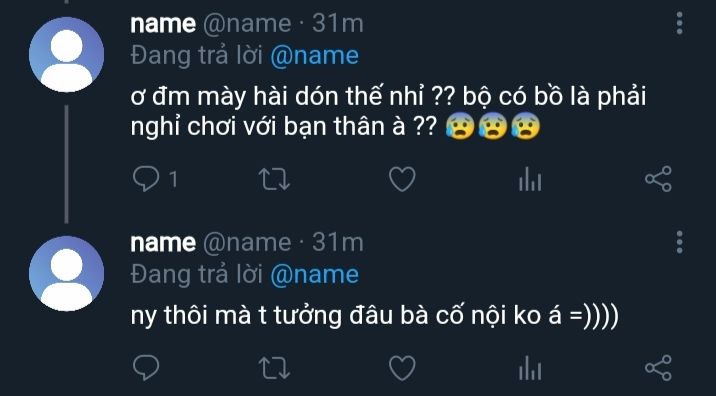The height and width of the screenshot is (396, 716).
Task: Open more options menu on first tweet
Action: pyautogui.click(x=679, y=23)
